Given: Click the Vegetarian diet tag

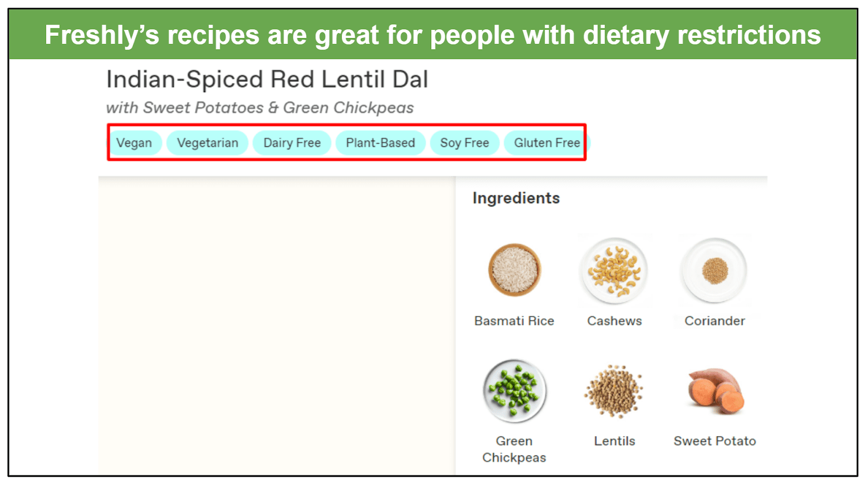Looking at the screenshot, I should click(x=207, y=143).
